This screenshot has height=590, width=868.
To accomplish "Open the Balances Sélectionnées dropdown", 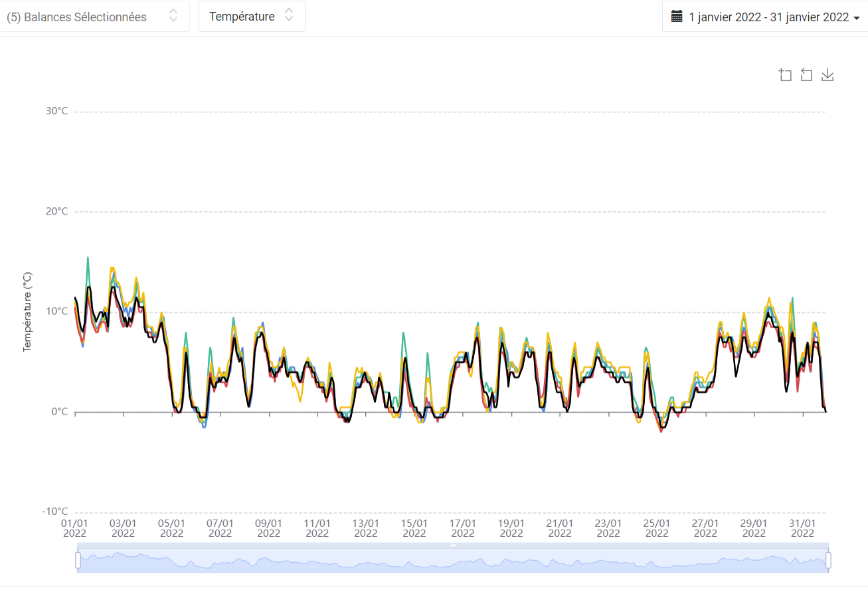I will [x=95, y=17].
